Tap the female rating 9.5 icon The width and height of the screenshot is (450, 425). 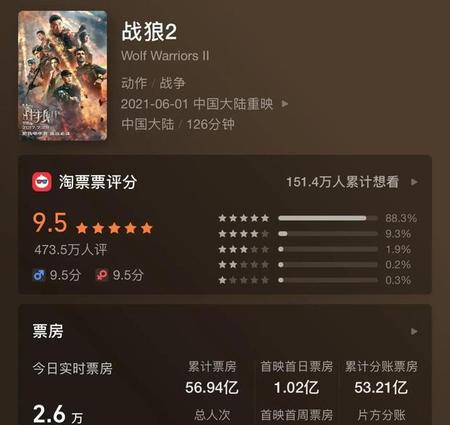pos(101,275)
